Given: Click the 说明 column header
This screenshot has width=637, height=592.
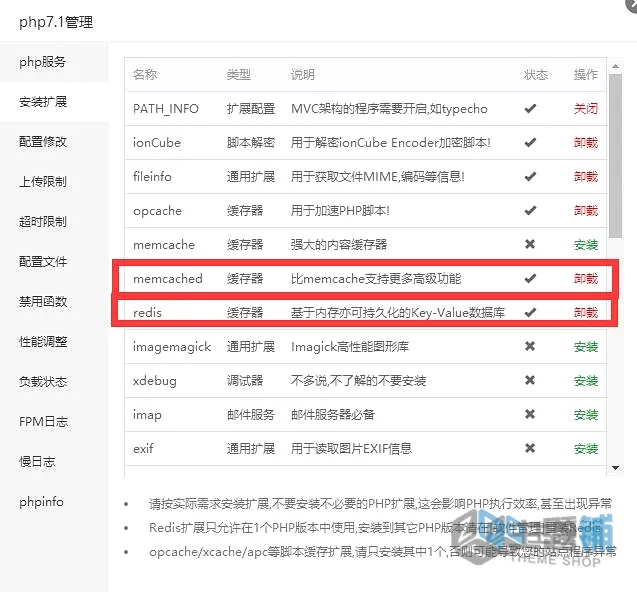Looking at the screenshot, I should [x=303, y=75].
